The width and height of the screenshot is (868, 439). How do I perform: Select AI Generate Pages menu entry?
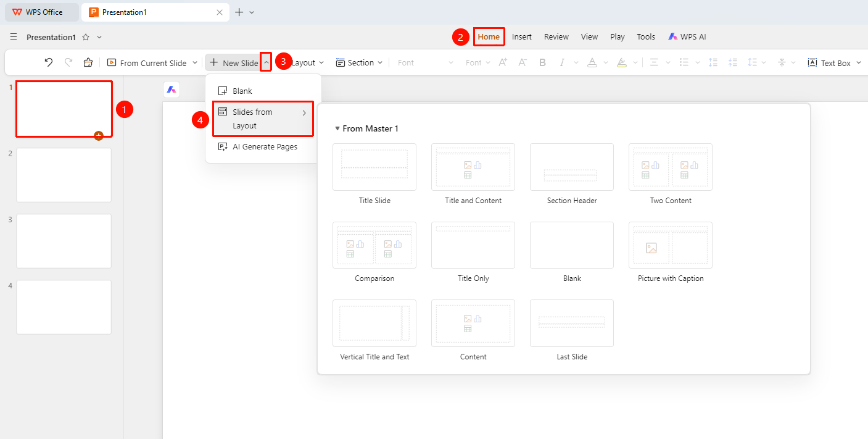tap(263, 147)
